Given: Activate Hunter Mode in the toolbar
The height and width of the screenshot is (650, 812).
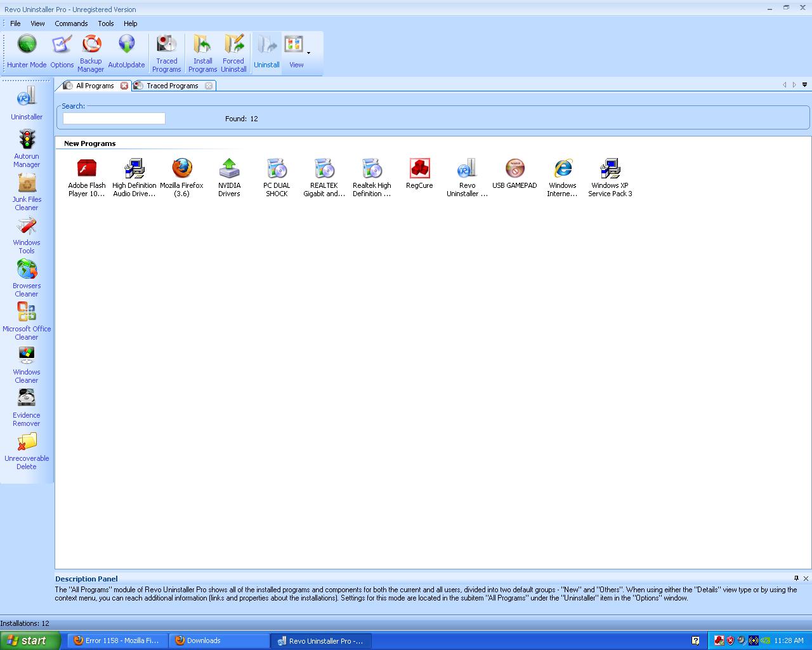Looking at the screenshot, I should click(27, 52).
